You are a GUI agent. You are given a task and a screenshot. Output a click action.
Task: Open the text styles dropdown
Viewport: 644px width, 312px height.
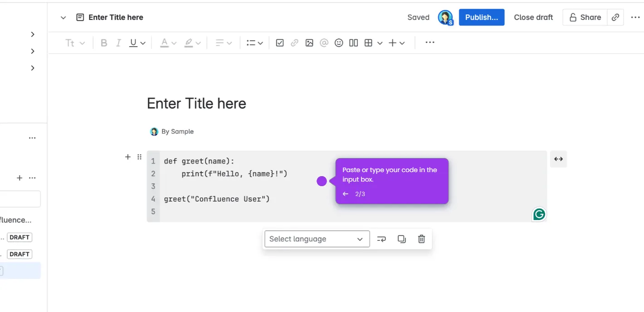point(75,43)
